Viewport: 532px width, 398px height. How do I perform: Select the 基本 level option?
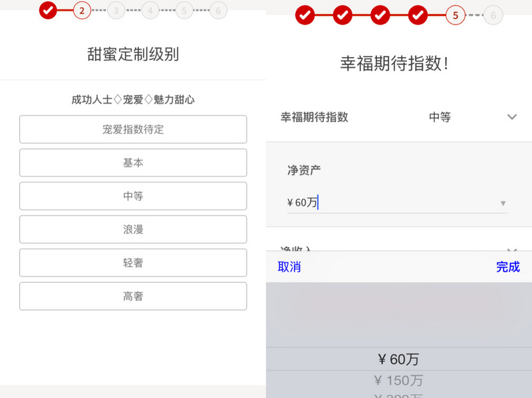pyautogui.click(x=133, y=163)
